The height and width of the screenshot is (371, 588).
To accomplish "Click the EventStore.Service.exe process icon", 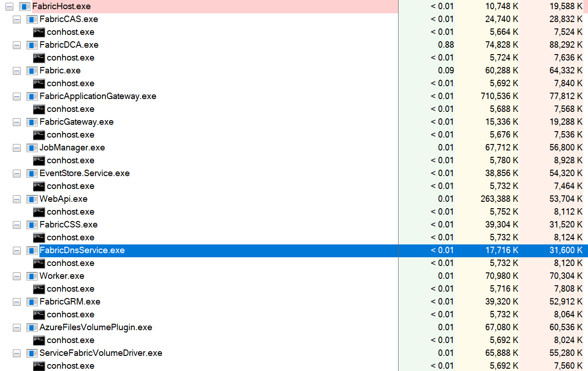I will click(x=32, y=173).
